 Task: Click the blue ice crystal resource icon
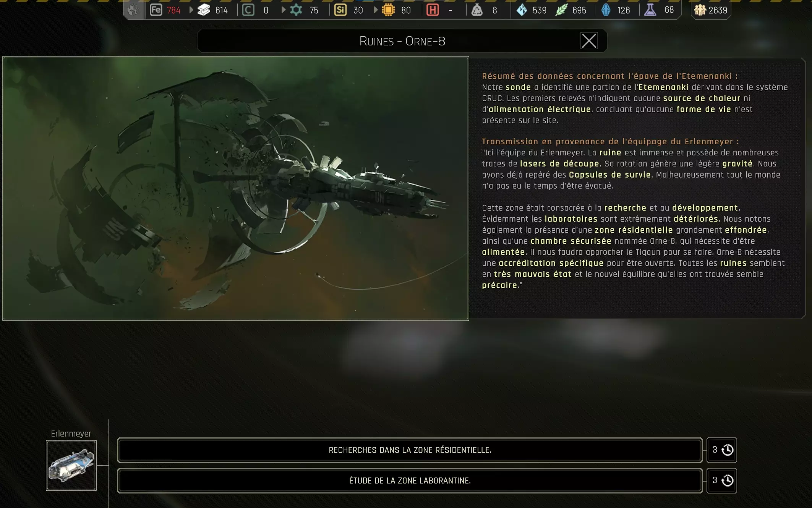(x=522, y=10)
